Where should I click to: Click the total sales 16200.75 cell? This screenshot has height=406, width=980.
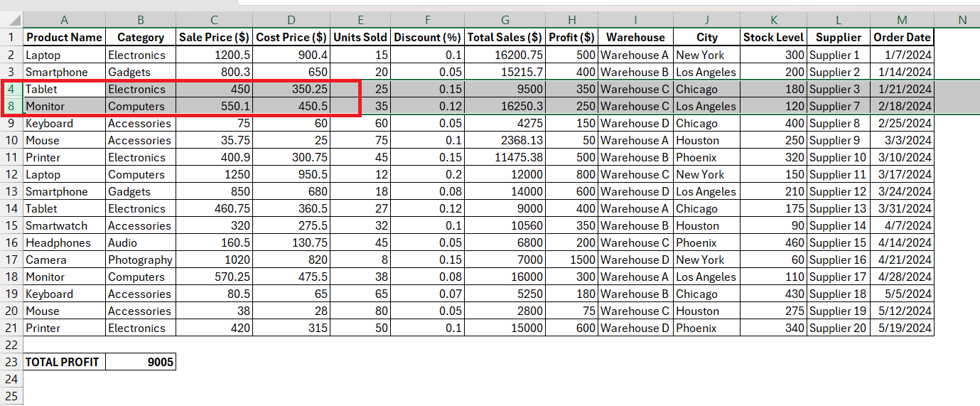click(505, 55)
